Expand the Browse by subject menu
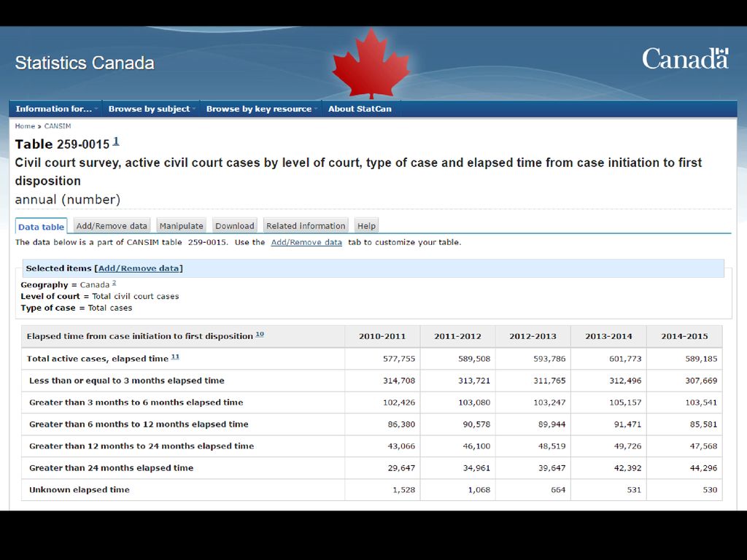747x560 pixels. tap(151, 109)
